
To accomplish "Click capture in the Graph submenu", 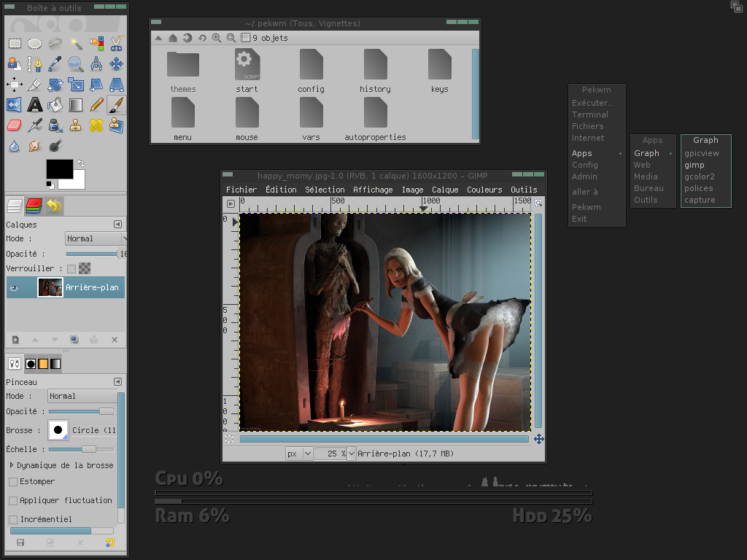I will [700, 200].
